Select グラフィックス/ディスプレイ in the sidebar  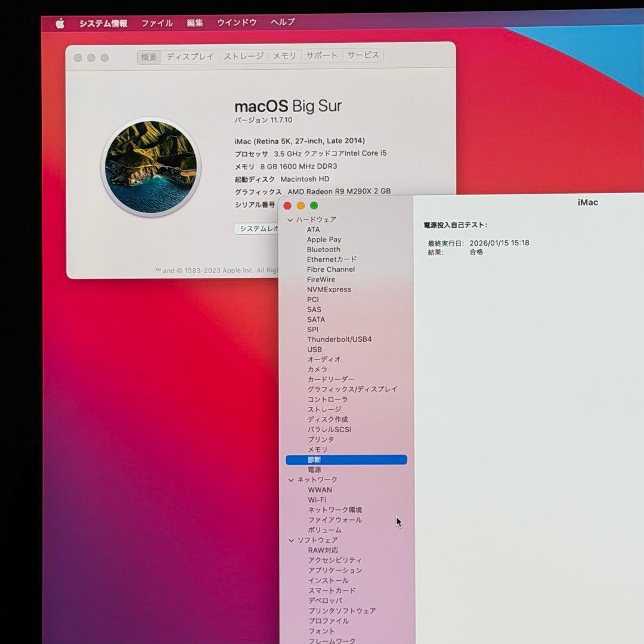click(351, 389)
